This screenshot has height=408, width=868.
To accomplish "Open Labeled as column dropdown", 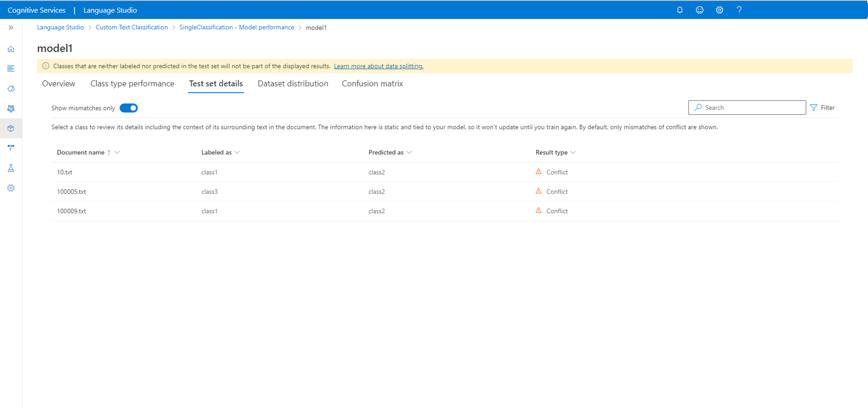I will tap(237, 152).
